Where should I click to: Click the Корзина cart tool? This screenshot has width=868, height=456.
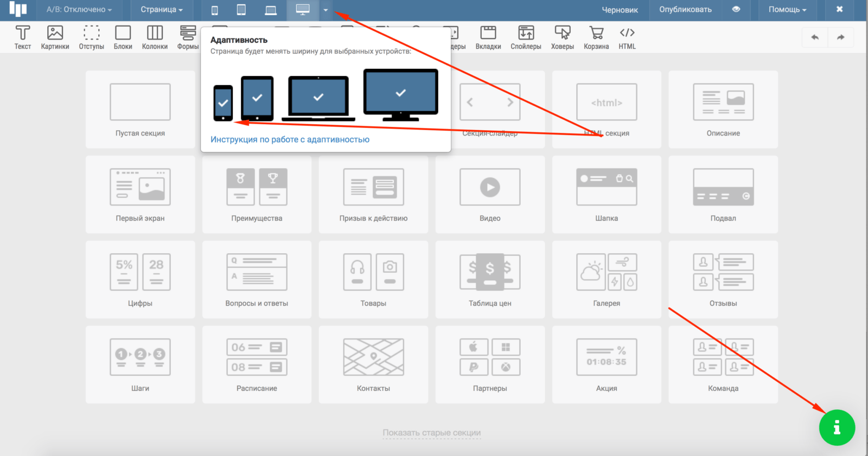click(x=596, y=37)
